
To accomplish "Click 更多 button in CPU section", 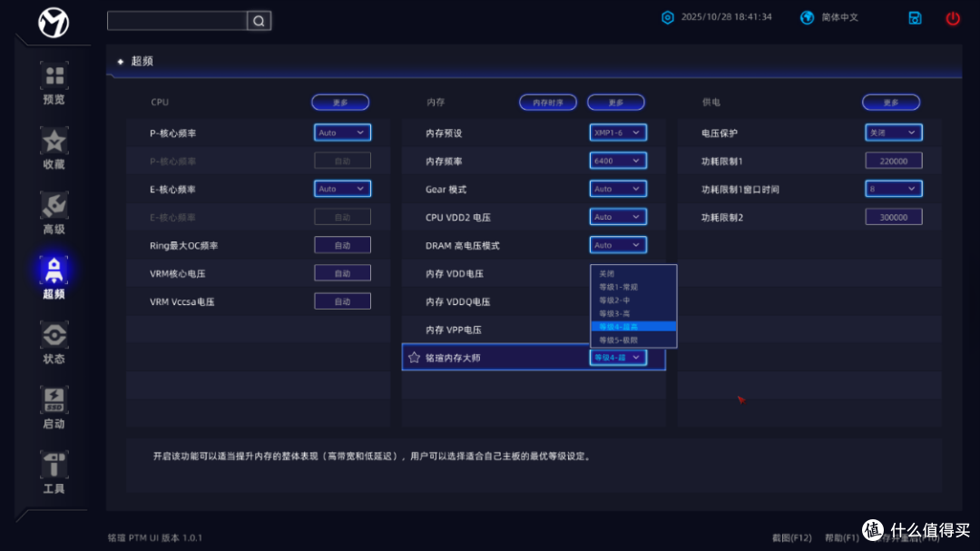I will point(340,103).
